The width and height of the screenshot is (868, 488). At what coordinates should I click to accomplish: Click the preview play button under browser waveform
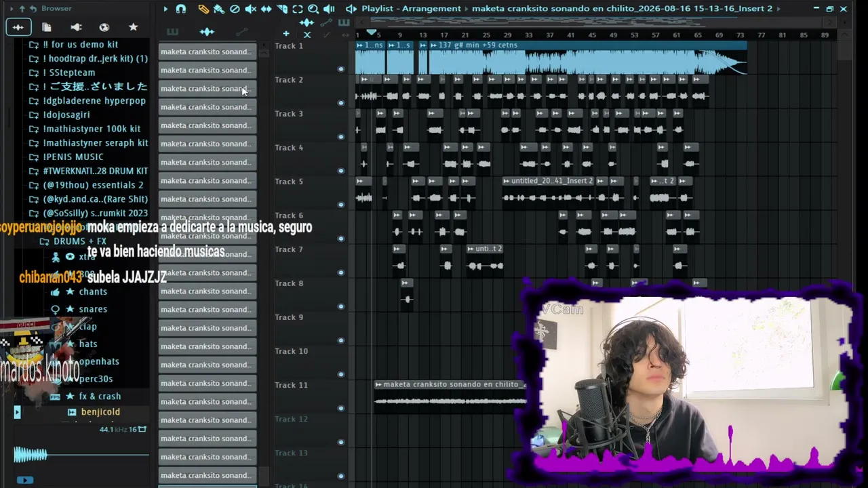(24, 480)
